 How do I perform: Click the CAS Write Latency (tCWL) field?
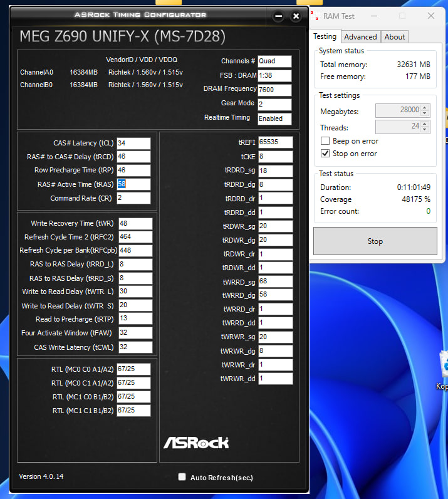135,347
